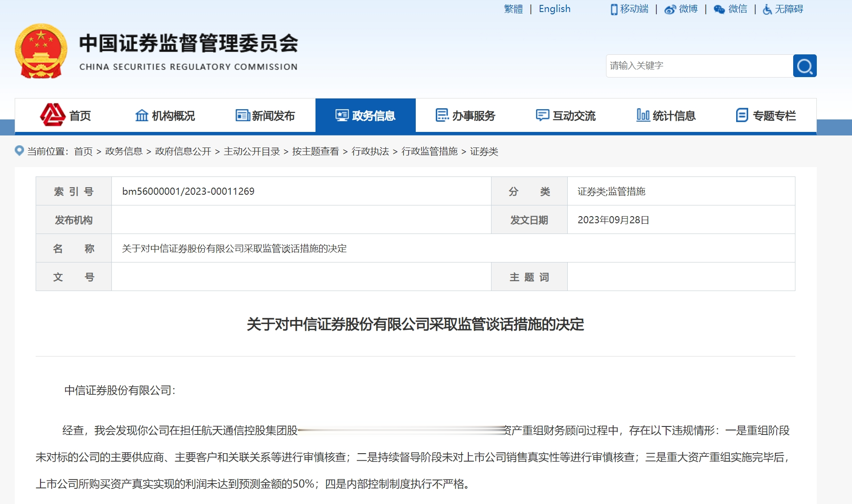
Task: Go to 首页 in the breadcrumb
Action: pos(83,152)
